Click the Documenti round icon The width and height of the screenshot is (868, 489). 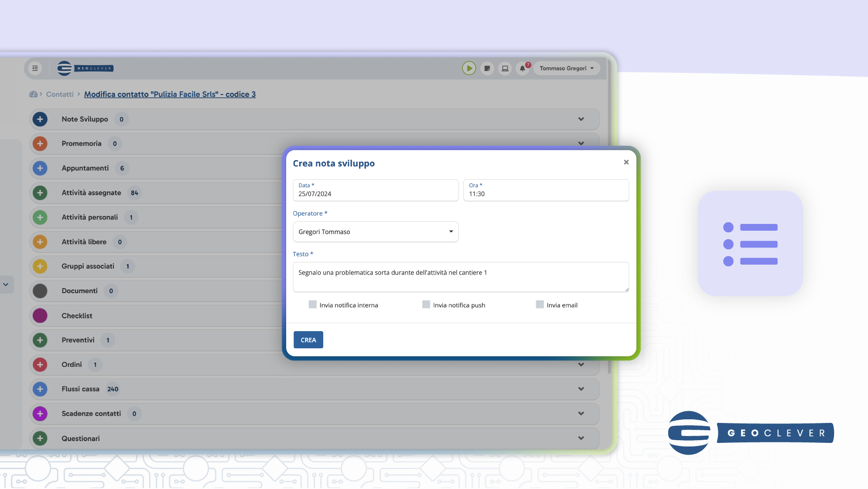[40, 291]
